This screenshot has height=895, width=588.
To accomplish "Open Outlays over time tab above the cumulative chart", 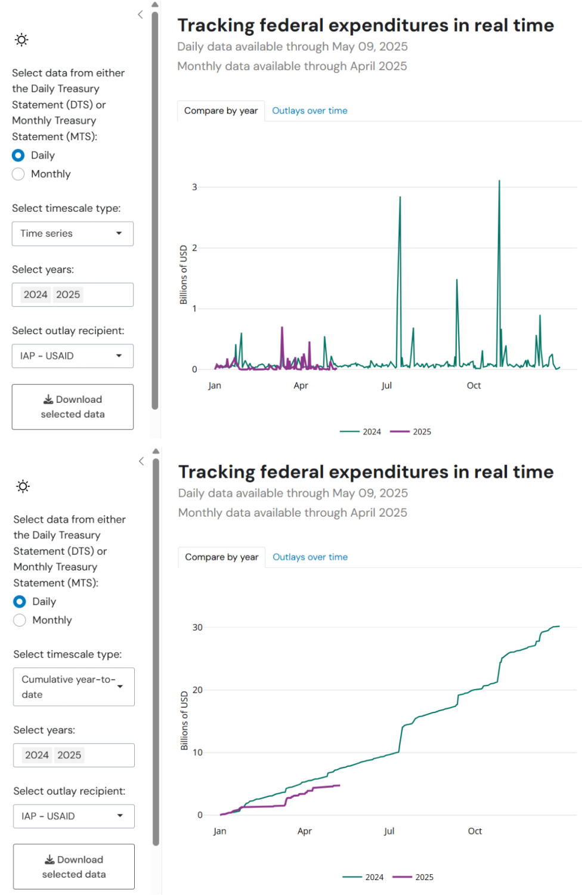I will [x=310, y=557].
